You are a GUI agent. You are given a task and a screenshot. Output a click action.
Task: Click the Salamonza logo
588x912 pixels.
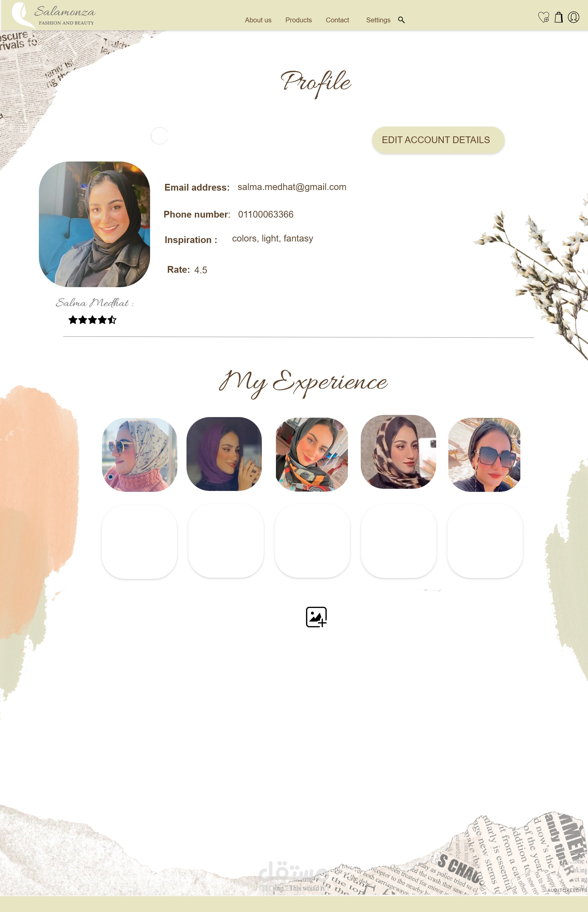point(54,15)
